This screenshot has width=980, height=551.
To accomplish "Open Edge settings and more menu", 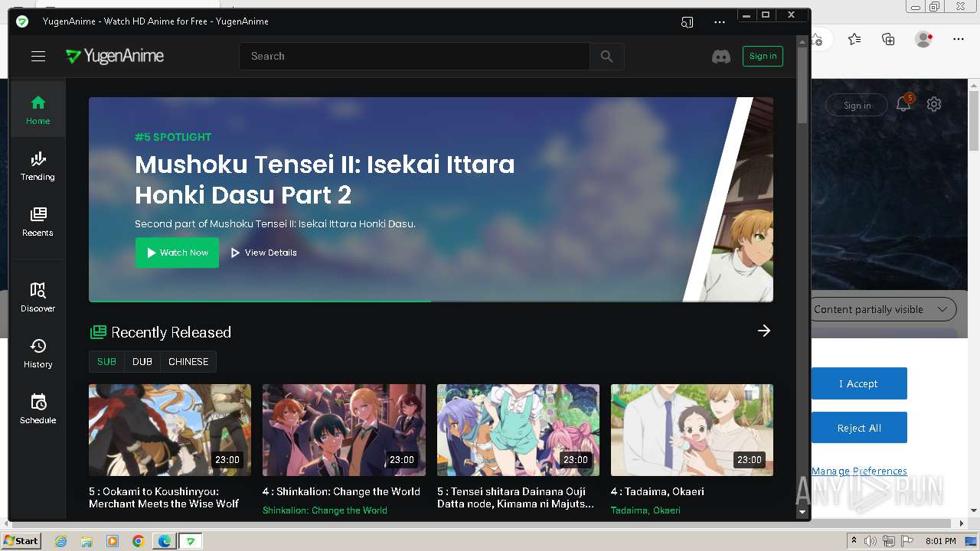I will pos(958,39).
